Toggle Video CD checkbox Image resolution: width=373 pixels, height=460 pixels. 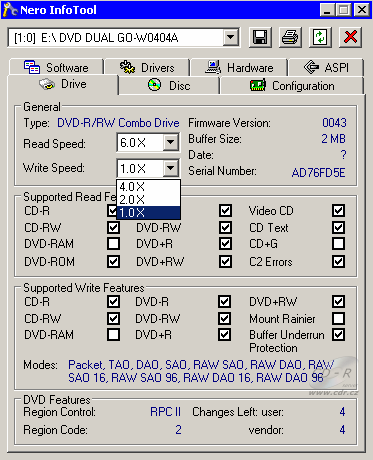338,211
